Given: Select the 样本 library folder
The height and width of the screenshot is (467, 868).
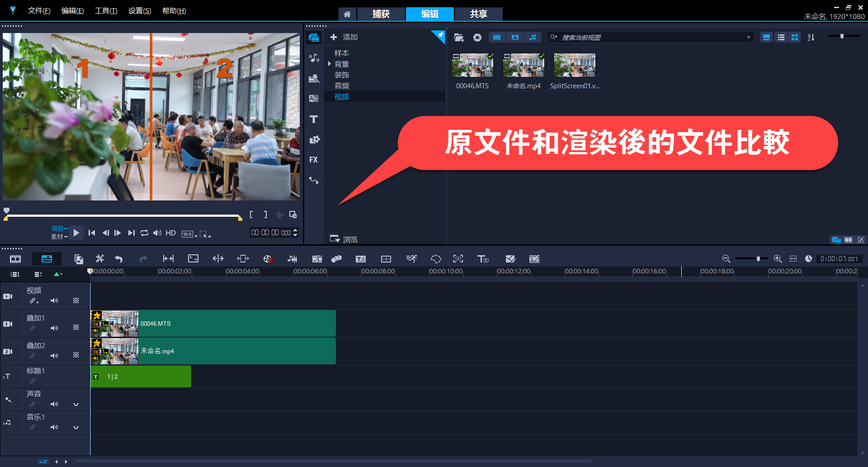Looking at the screenshot, I should [x=341, y=53].
